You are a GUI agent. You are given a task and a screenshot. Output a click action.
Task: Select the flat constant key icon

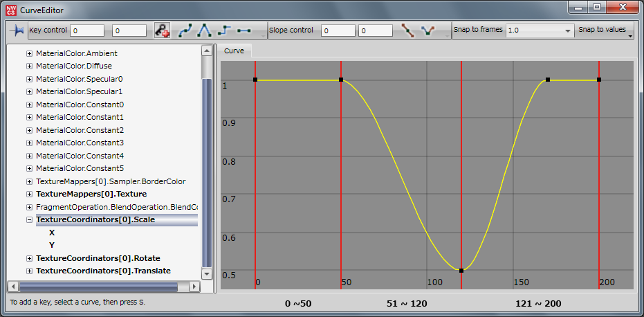click(x=243, y=31)
